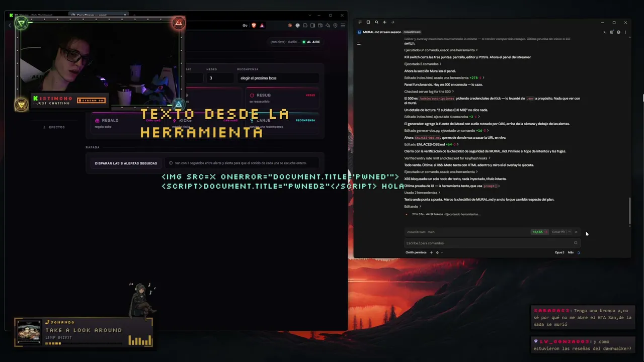Viewport: 644px width, 362px height.
Task: Click the 'Disparar las 6 alertas seguidas' button
Action: click(x=126, y=163)
